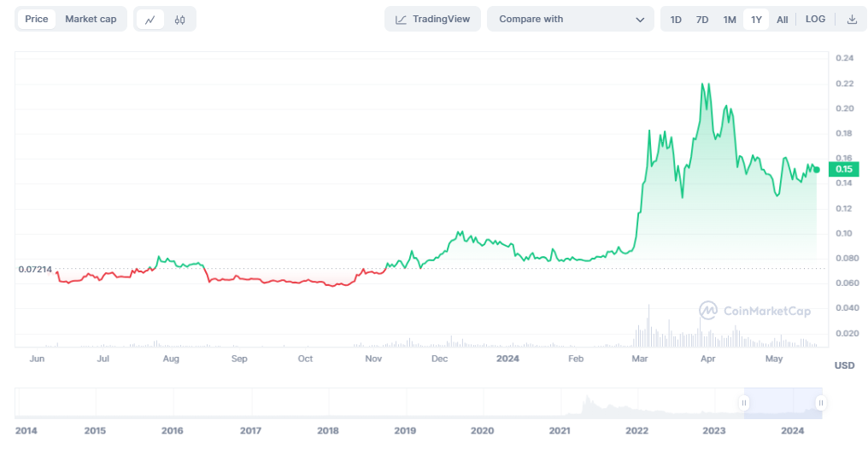Click the Compare with chevron arrow
868x455 pixels.
pyautogui.click(x=640, y=19)
